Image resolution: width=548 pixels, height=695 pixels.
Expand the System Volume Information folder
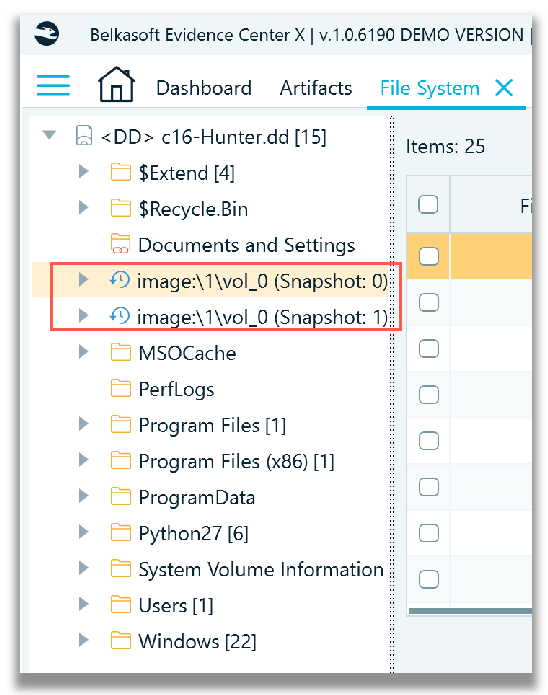pyautogui.click(x=83, y=568)
